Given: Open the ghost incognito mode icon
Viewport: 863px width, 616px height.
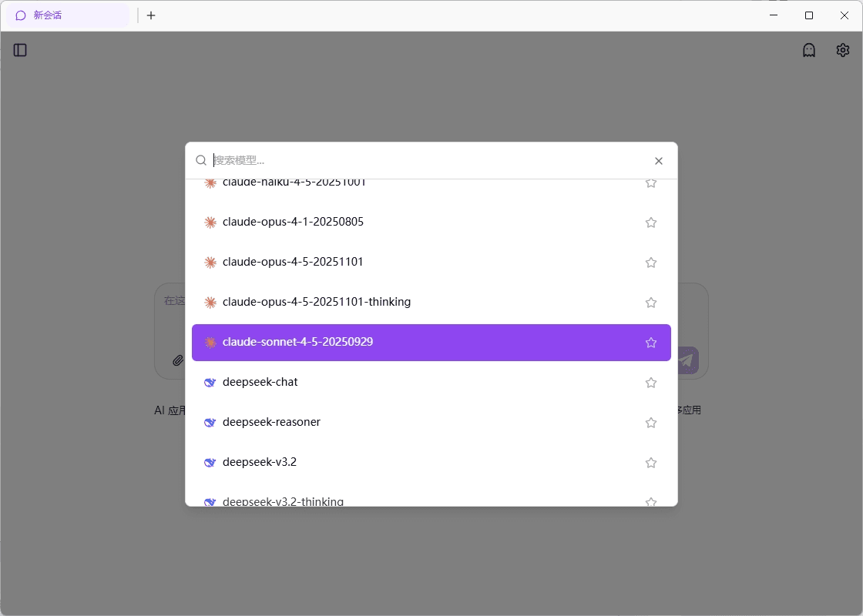Looking at the screenshot, I should [808, 50].
